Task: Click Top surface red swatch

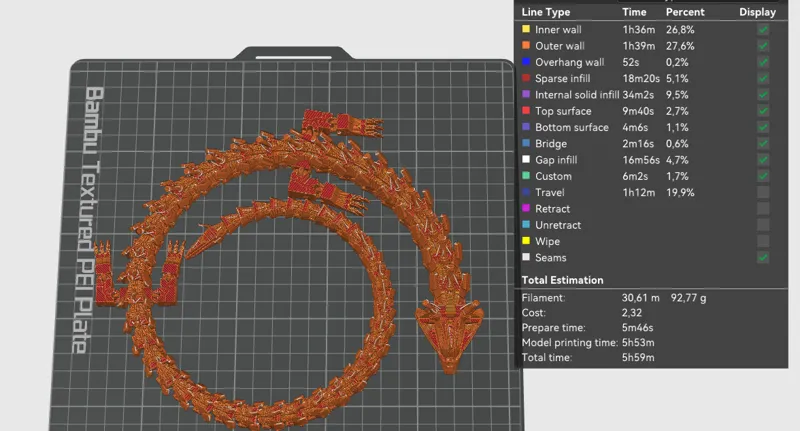Action: click(526, 111)
